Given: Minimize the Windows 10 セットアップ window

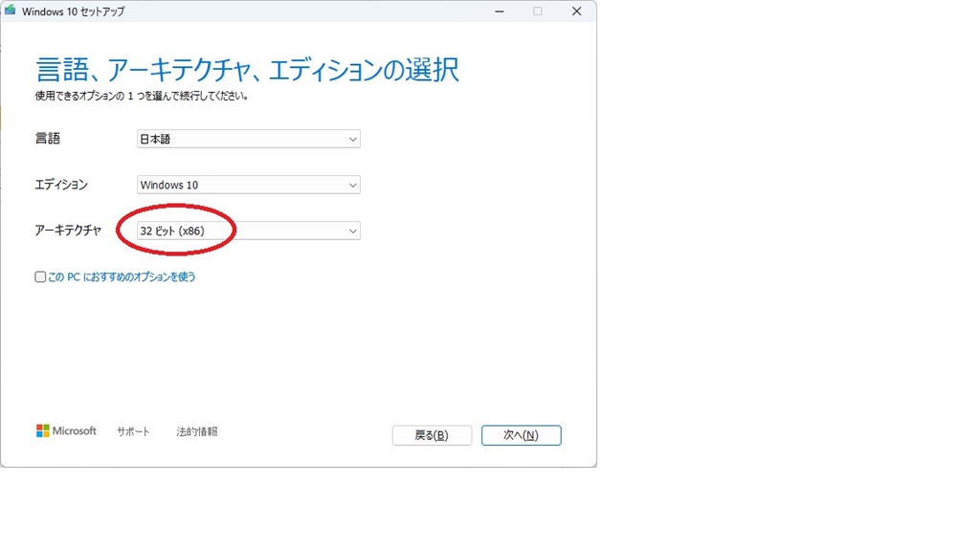Looking at the screenshot, I should 499,11.
